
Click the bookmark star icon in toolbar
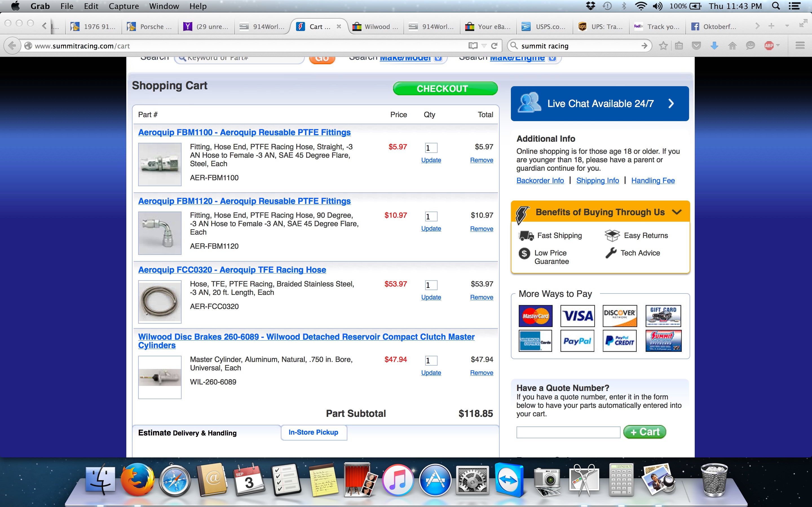click(663, 46)
